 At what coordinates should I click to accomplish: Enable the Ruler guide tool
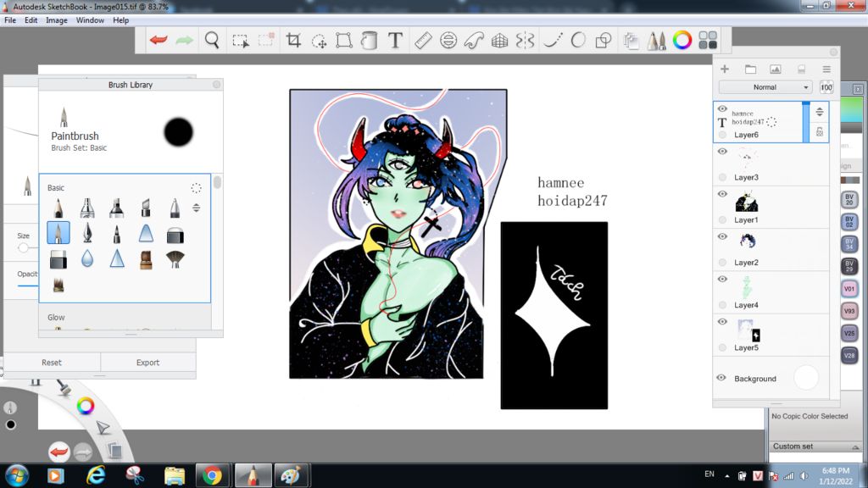423,40
